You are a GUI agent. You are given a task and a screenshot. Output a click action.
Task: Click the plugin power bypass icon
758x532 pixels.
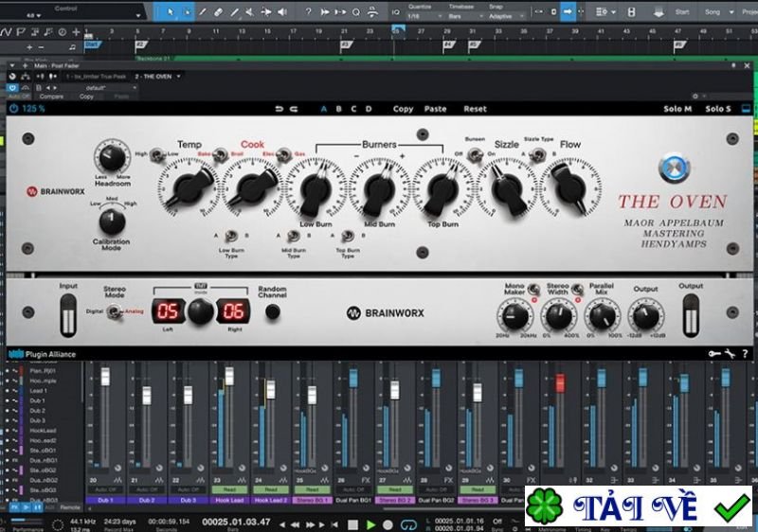pos(13,109)
